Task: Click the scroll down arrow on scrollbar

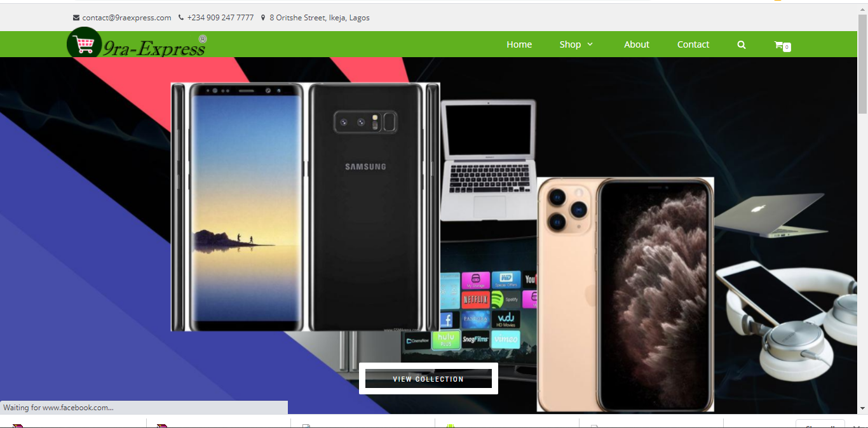Action: tap(862, 408)
